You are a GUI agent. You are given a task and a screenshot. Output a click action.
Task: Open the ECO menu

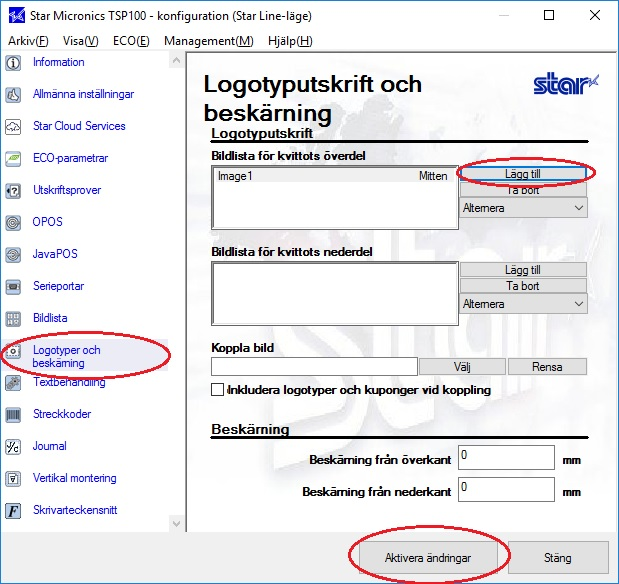click(x=131, y=41)
